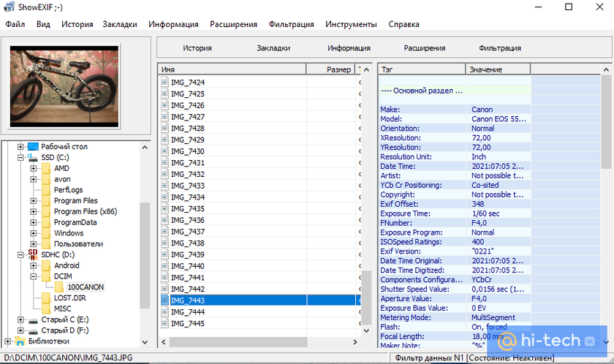Select the MISC folder icon
The image size is (614, 364).
pos(47,308)
